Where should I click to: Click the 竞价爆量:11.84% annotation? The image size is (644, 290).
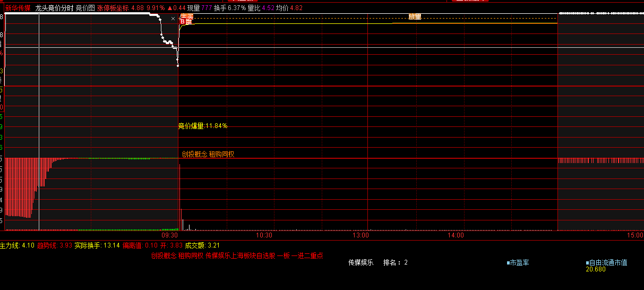(202, 126)
